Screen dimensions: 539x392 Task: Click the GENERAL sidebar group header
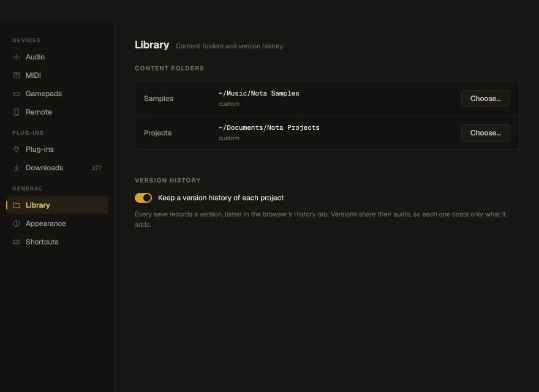click(x=27, y=189)
